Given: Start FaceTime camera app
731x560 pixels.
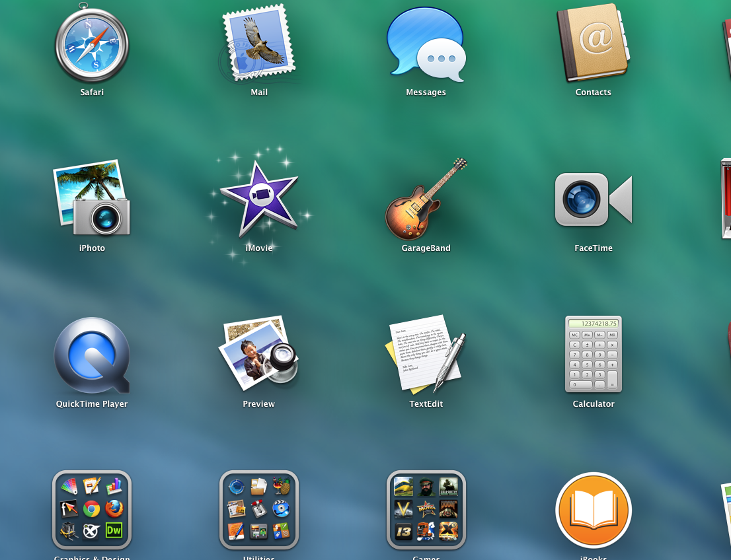Looking at the screenshot, I should pyautogui.click(x=594, y=199).
